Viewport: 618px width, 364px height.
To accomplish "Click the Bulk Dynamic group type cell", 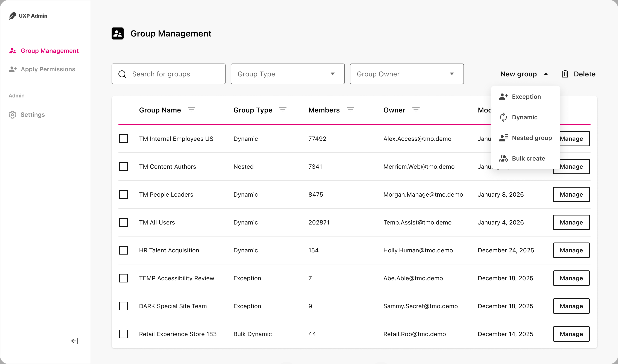I will 253,334.
